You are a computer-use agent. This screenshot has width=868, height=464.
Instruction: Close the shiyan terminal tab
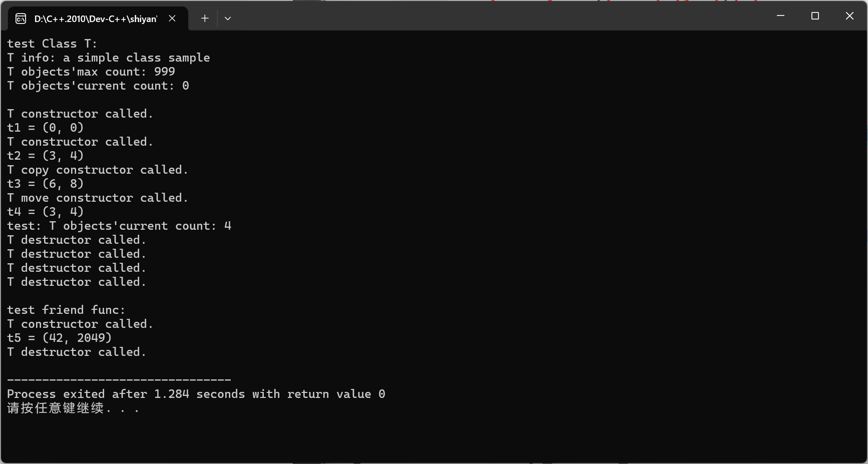click(x=172, y=19)
